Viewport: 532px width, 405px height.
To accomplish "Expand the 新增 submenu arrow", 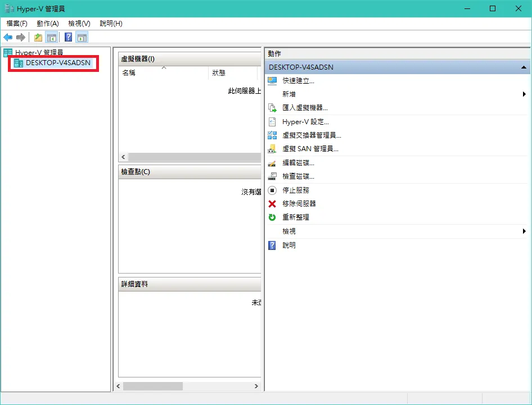I will click(524, 94).
